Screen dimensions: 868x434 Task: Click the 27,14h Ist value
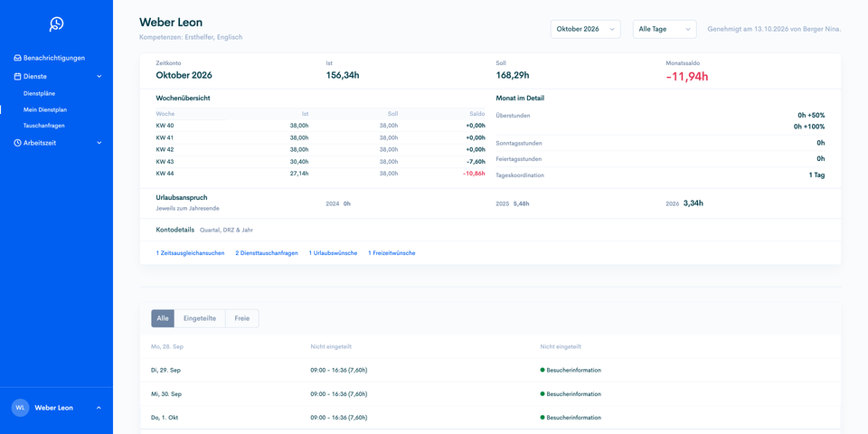(x=299, y=174)
